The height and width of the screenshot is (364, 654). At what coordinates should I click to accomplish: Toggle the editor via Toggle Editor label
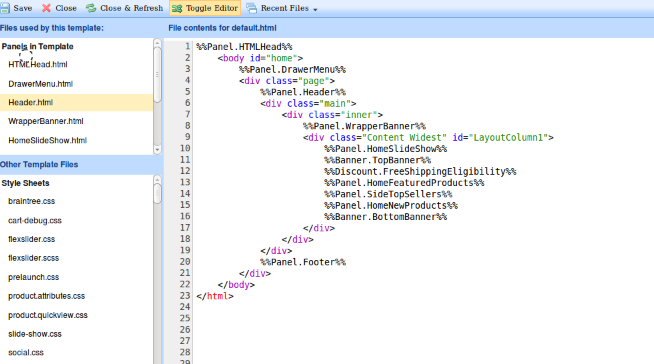click(212, 8)
